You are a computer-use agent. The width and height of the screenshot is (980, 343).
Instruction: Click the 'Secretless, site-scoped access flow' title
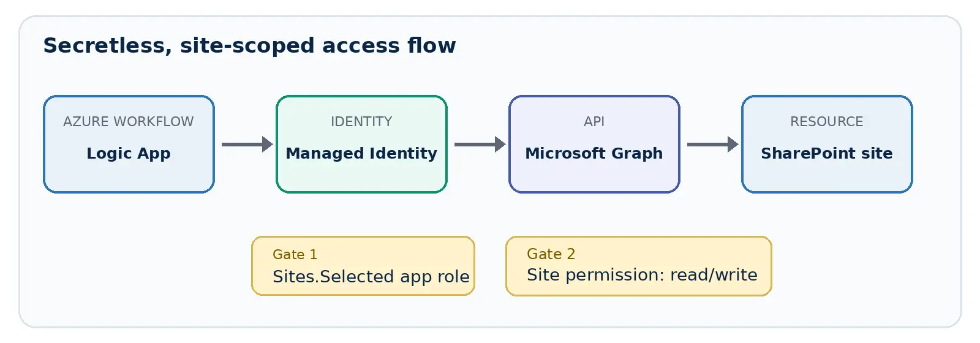[x=249, y=45]
